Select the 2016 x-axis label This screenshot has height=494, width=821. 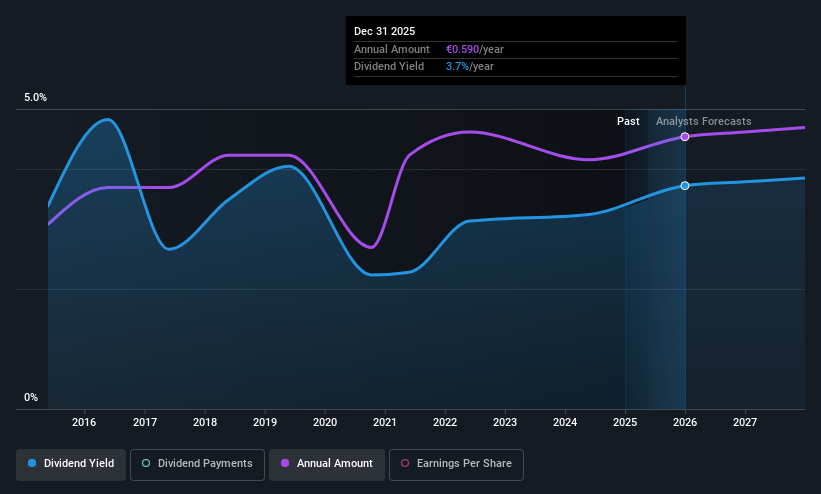pyautogui.click(x=84, y=422)
